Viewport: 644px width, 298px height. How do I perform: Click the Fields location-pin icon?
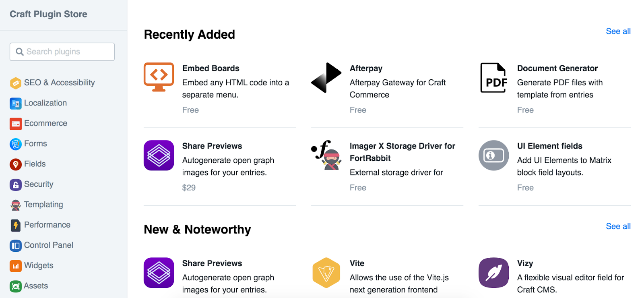(15, 164)
